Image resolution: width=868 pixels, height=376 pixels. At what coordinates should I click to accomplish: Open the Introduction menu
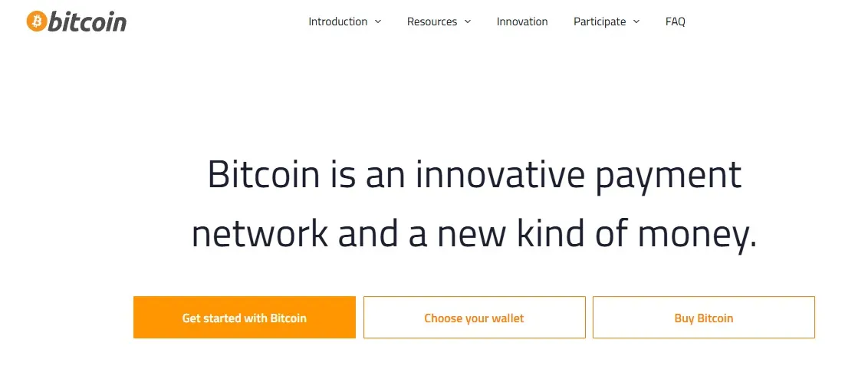(337, 21)
